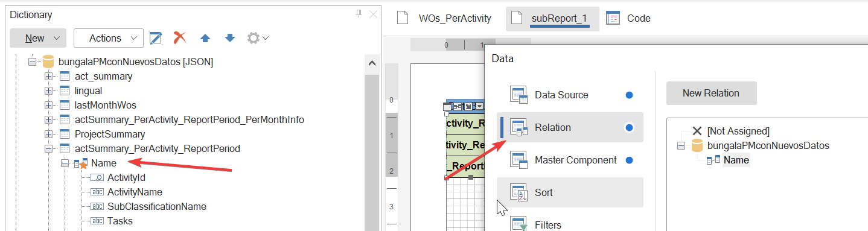Collapse the bungalaPMconNuevosDatos [JSON] node
Screen dimensions: 868x231
[x=33, y=62]
